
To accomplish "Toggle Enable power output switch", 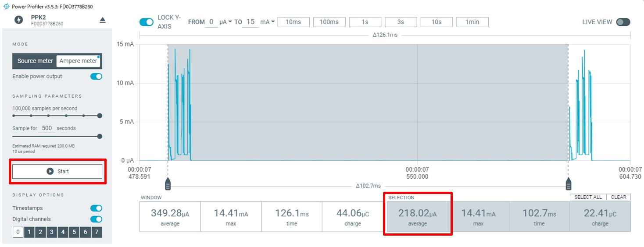I will [96, 76].
